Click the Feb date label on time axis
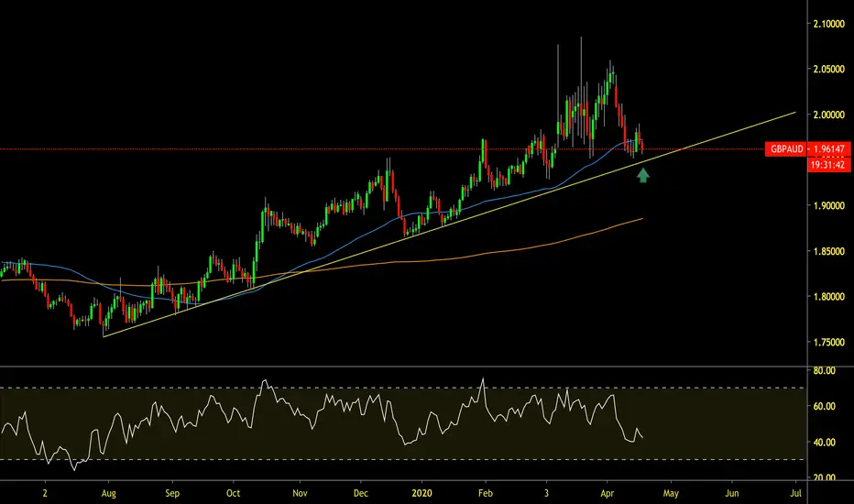The image size is (854, 504). [486, 493]
